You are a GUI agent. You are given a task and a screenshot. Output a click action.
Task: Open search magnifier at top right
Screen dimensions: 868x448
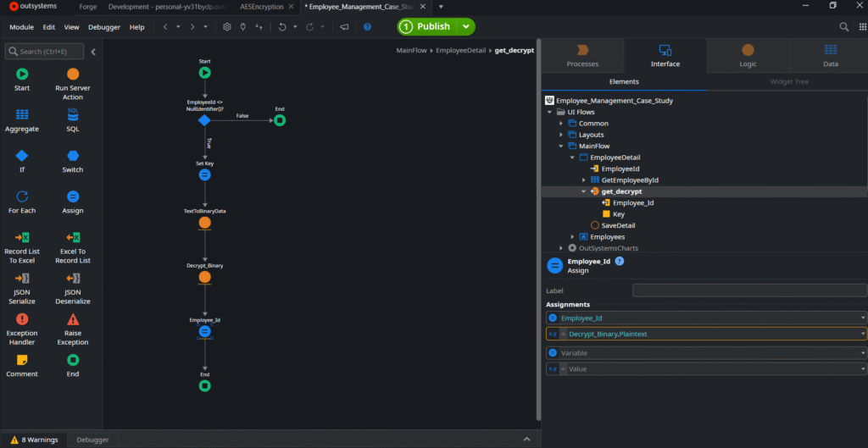click(x=843, y=27)
